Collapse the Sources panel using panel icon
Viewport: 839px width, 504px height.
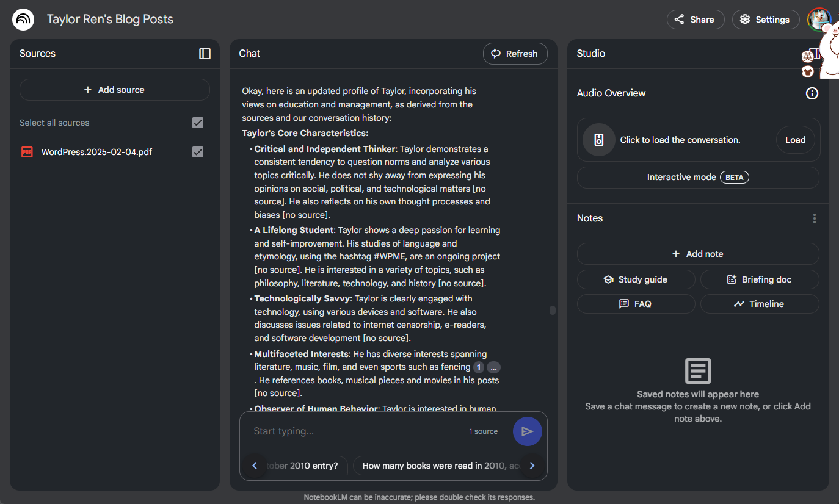[x=205, y=54]
